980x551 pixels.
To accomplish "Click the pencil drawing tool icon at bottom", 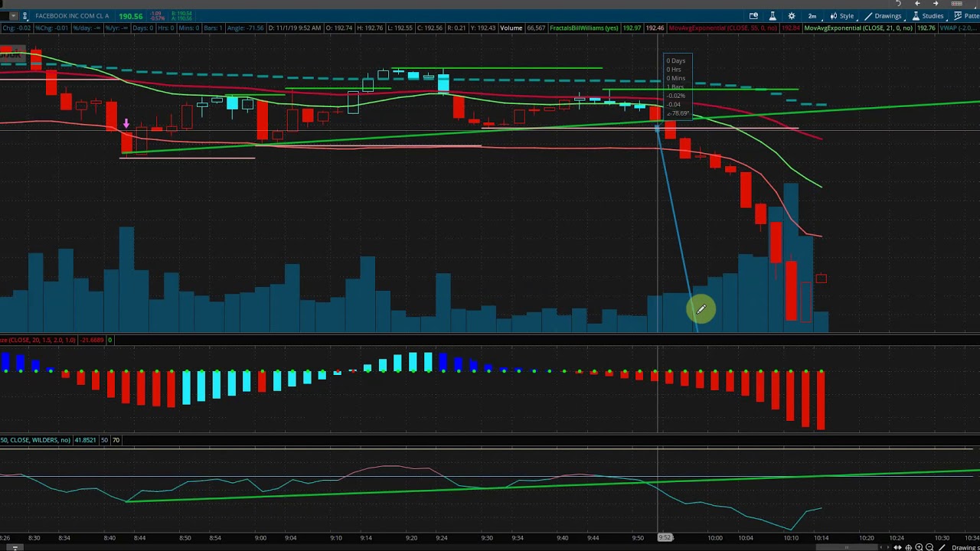I will pos(942,547).
